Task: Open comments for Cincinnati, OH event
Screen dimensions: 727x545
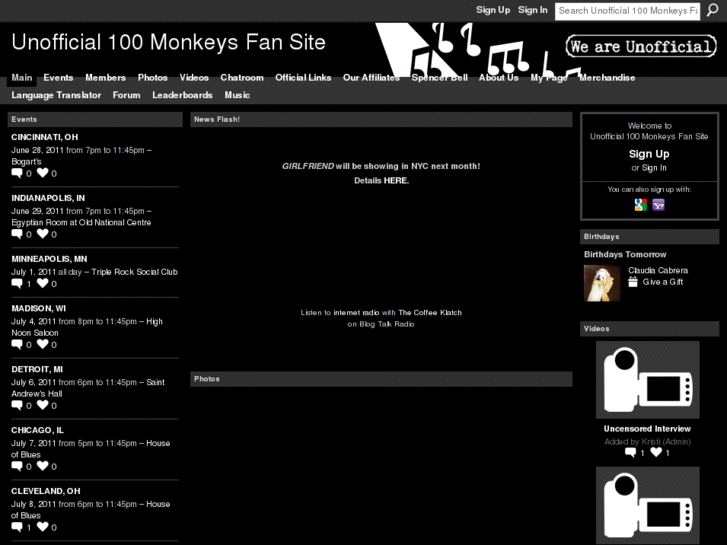Action: (17, 173)
